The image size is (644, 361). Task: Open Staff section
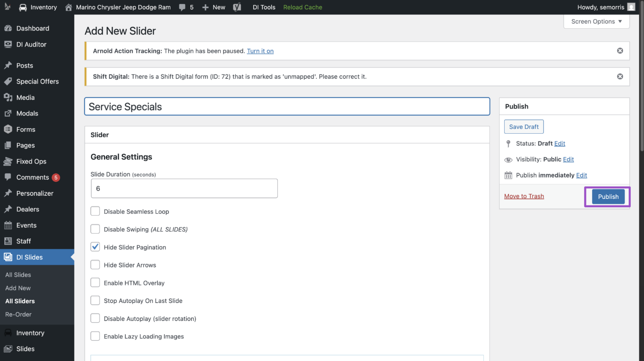(23, 241)
